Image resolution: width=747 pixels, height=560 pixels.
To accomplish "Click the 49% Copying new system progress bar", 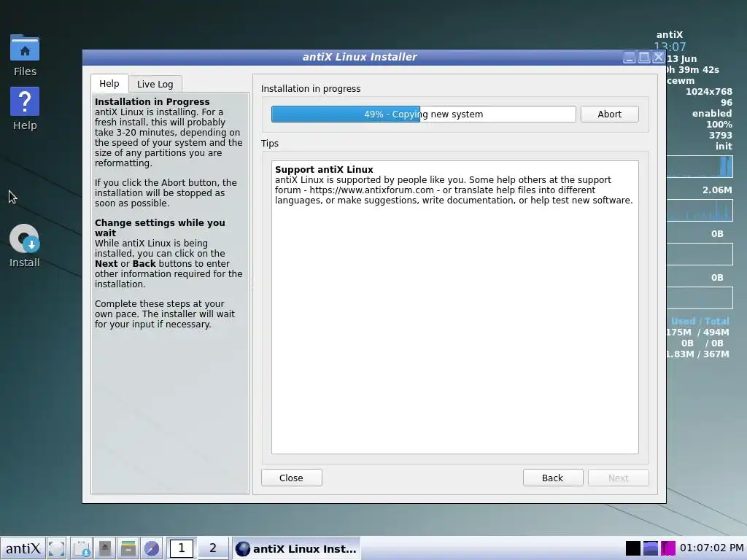I will click(x=423, y=114).
